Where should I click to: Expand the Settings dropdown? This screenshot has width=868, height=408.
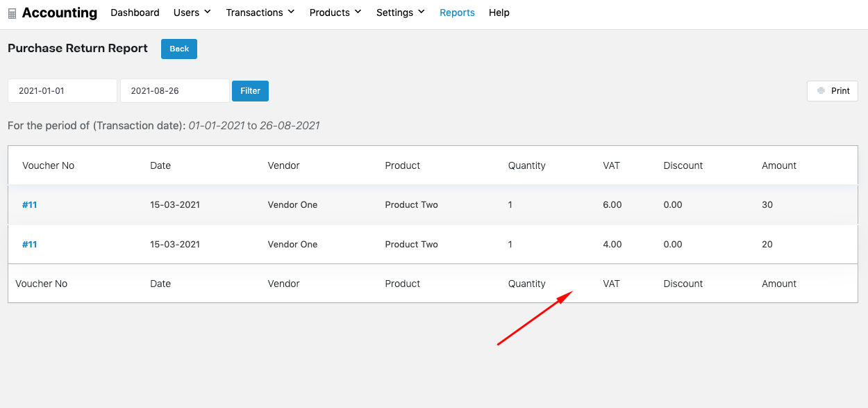pos(399,12)
